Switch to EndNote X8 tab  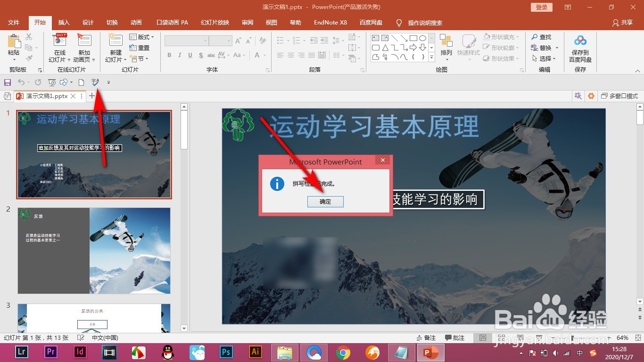click(x=330, y=23)
